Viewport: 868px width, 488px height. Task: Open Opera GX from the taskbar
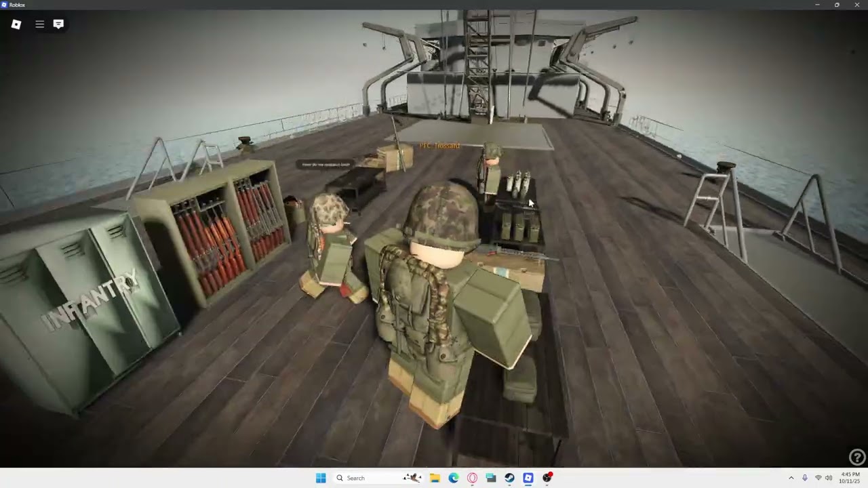click(x=472, y=478)
